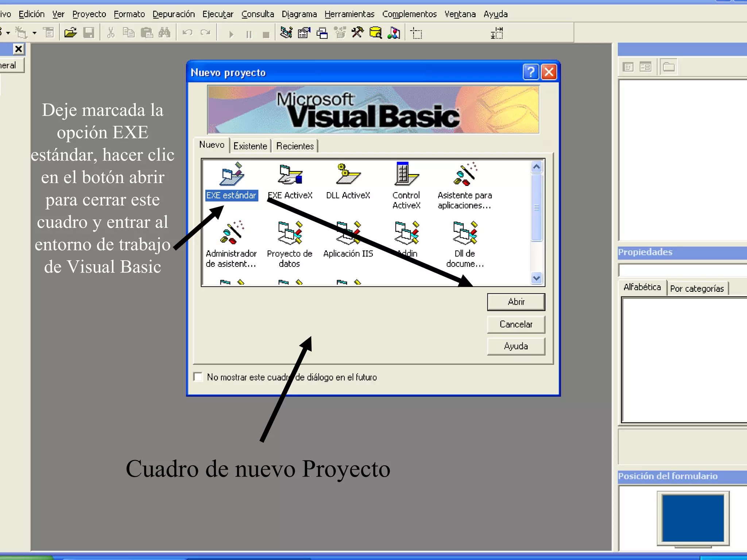Open the Project Explorer toolbar icon
The width and height of the screenshot is (747, 560).
286,33
